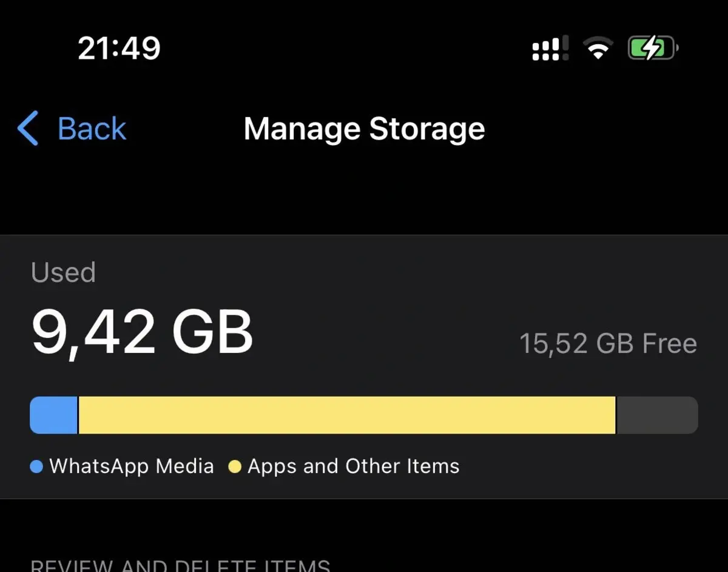This screenshot has width=728, height=572.
Task: Tap the 21:49 status bar clock
Action: tap(119, 48)
